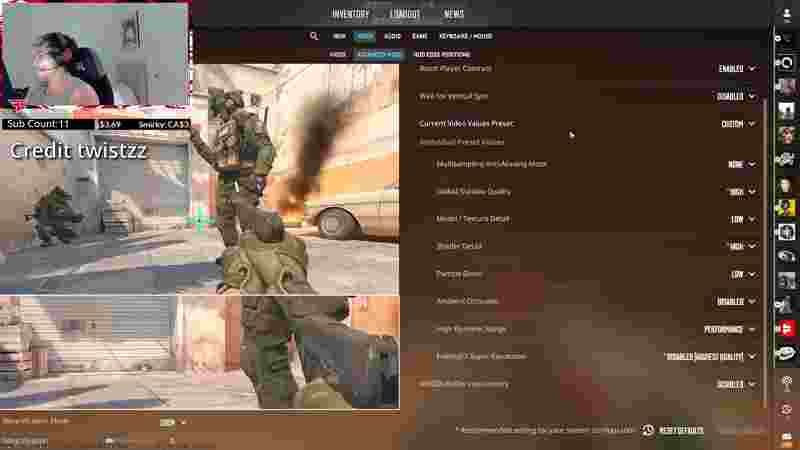Select the highlighted Video settings tab
The image size is (800, 450).
click(x=364, y=36)
